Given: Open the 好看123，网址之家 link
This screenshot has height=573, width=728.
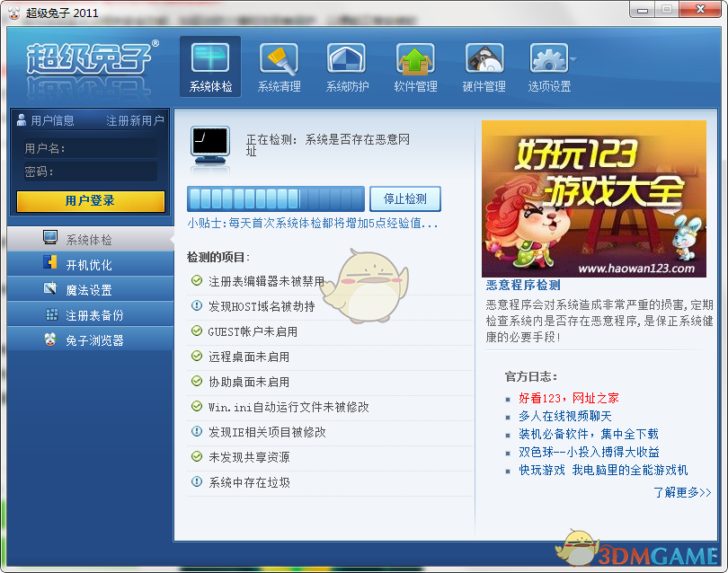Looking at the screenshot, I should [x=568, y=398].
